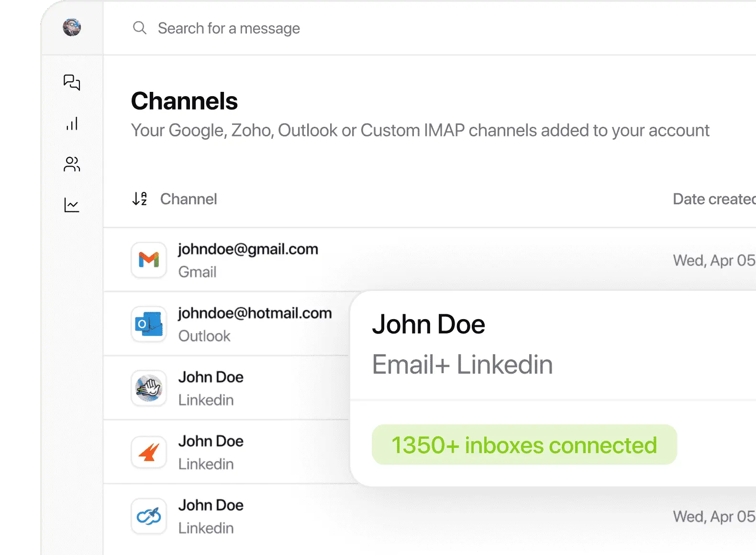The image size is (756, 555).
Task: Open the bar chart stats icon
Action: [x=72, y=124]
